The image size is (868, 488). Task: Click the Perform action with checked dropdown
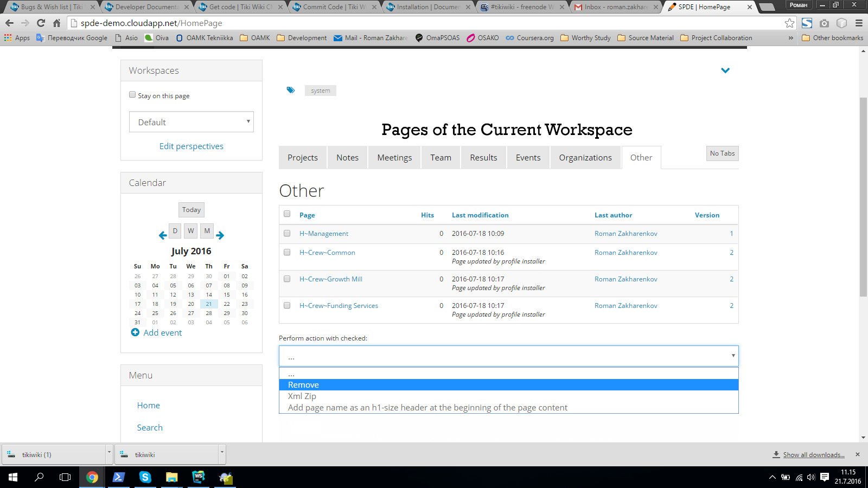pos(509,356)
